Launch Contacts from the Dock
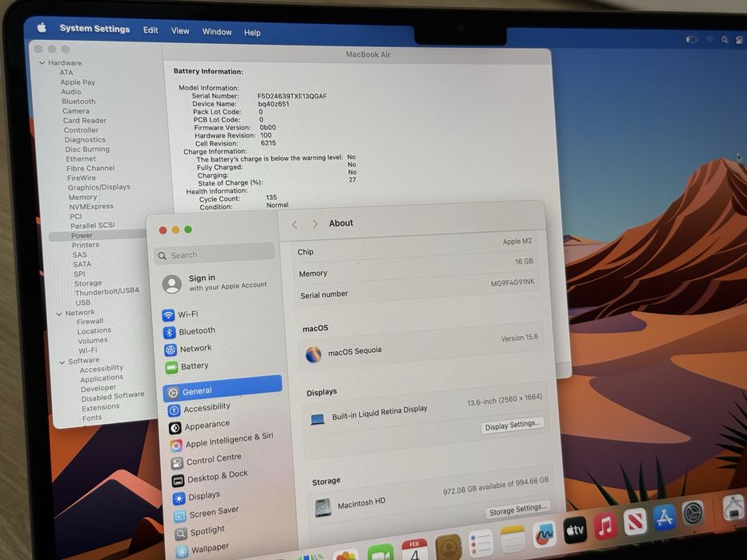Image resolution: width=747 pixels, height=560 pixels. point(448,546)
